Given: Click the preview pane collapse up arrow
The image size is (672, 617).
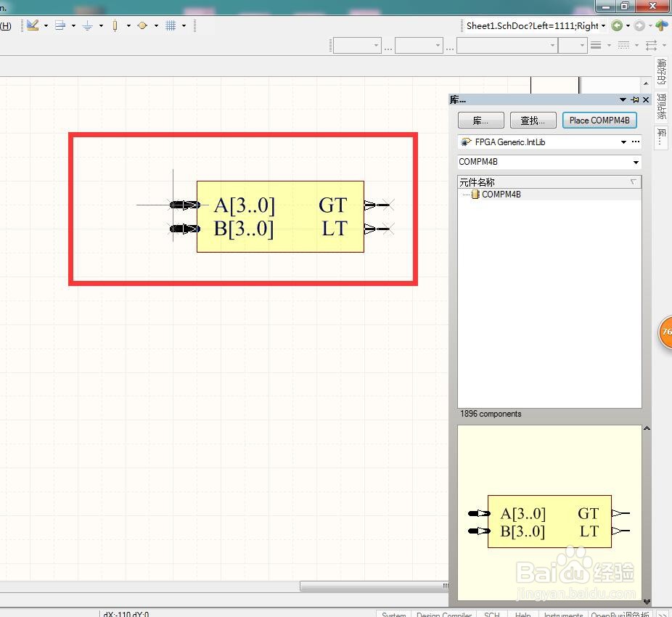Looking at the screenshot, I should (647, 428).
